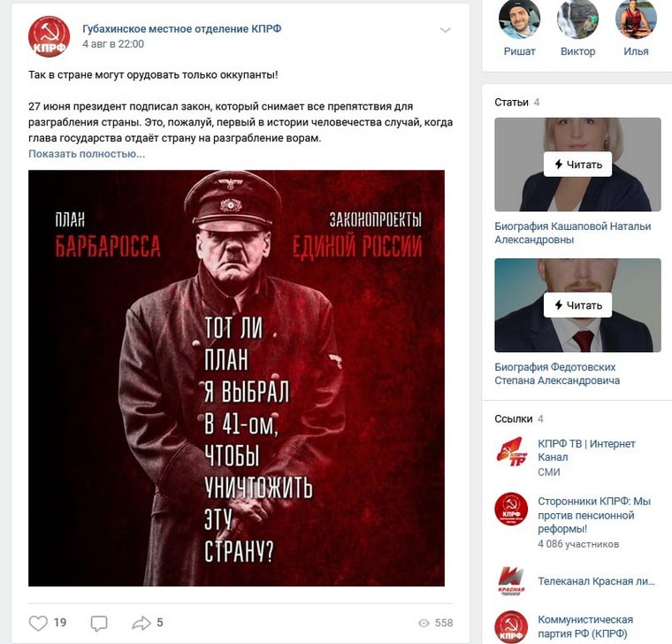Open the Ссылки section header
Screen dimensions: 672x644
pyautogui.click(x=514, y=418)
